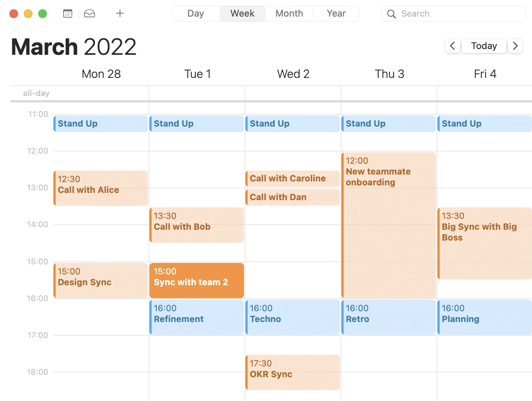The image size is (532, 401).
Task: Select the Year view tab
Action: tap(336, 13)
